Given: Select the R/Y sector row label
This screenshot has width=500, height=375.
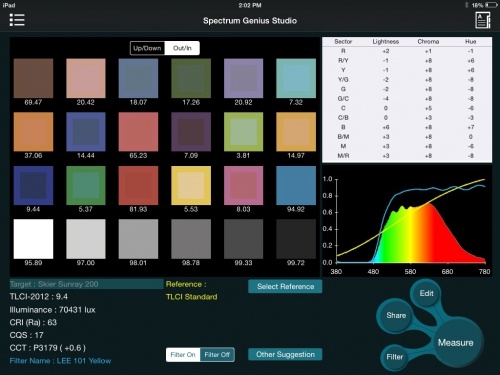Looking at the screenshot, I should [x=343, y=61].
